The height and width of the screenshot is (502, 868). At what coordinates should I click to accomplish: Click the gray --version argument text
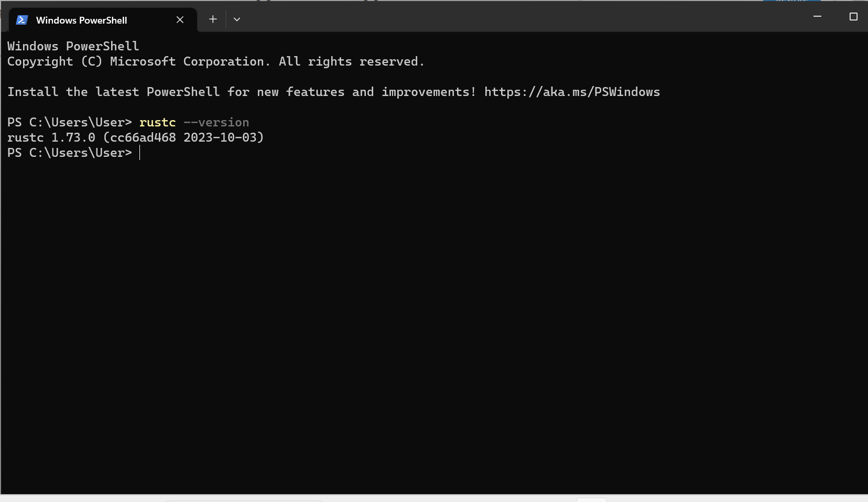point(216,123)
